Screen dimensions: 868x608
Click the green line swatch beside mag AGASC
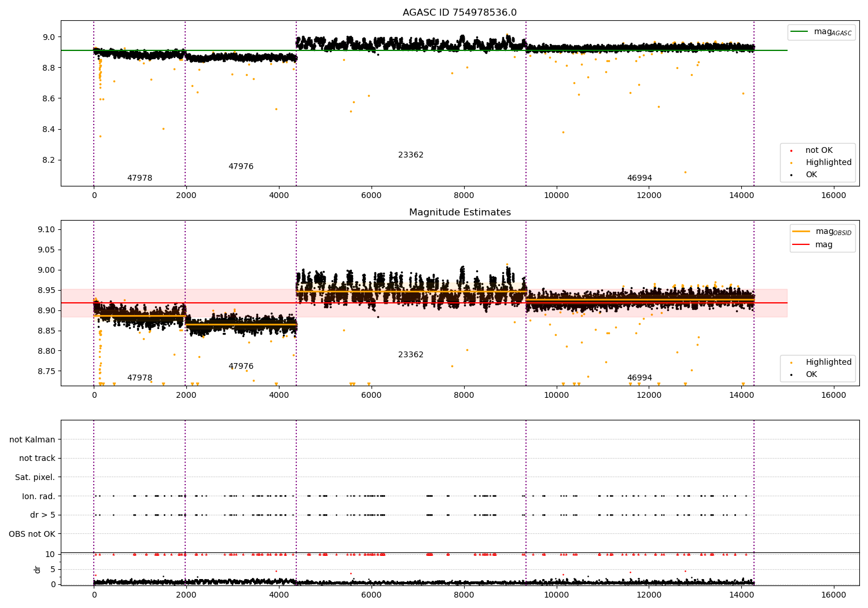(800, 32)
